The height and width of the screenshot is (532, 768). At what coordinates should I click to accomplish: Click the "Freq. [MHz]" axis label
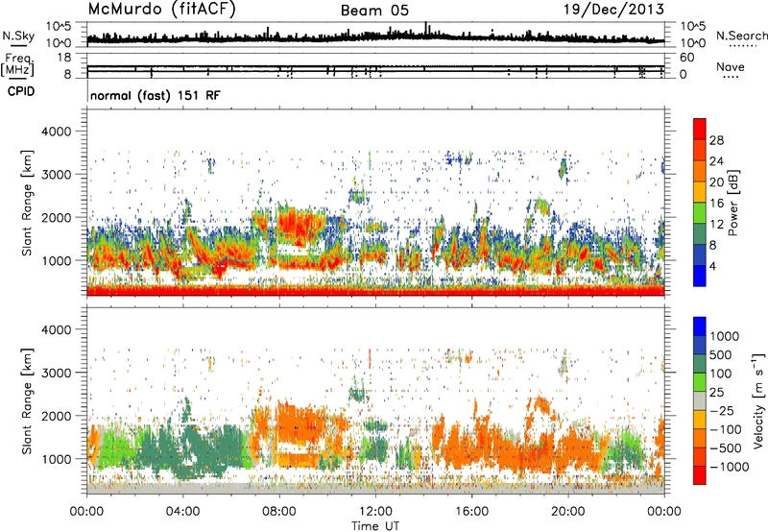18,65
